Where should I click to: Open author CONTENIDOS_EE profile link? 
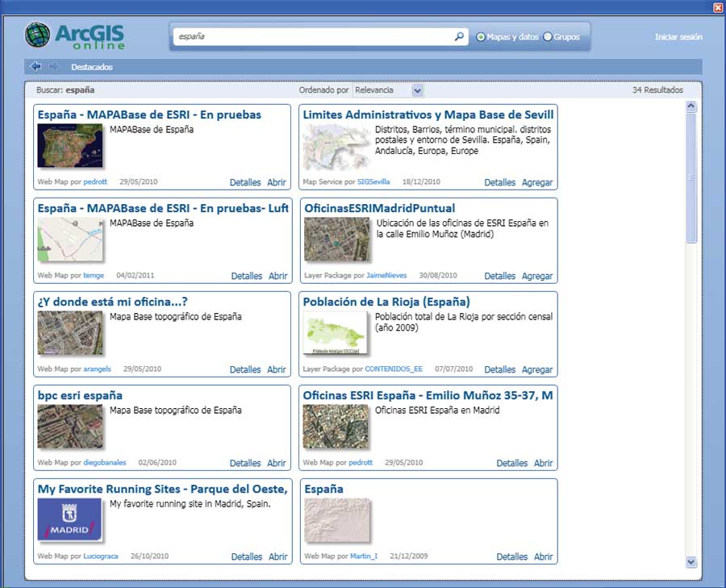[x=394, y=369]
